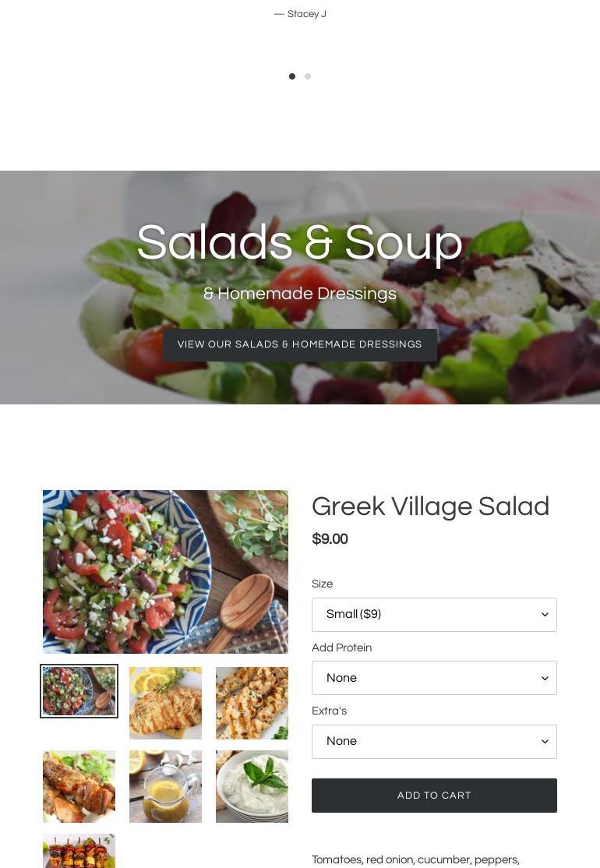
Task: Click the main Greek Village Salad image
Action: tap(165, 572)
